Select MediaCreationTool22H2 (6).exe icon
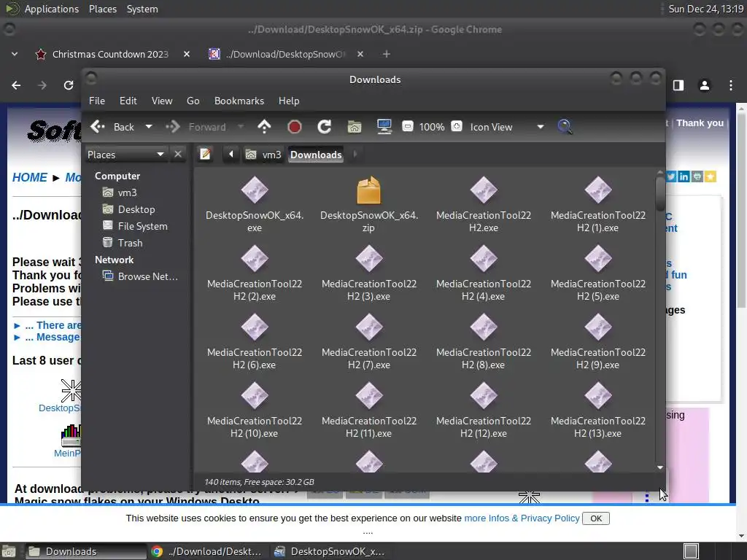The width and height of the screenshot is (747, 560). (x=255, y=327)
